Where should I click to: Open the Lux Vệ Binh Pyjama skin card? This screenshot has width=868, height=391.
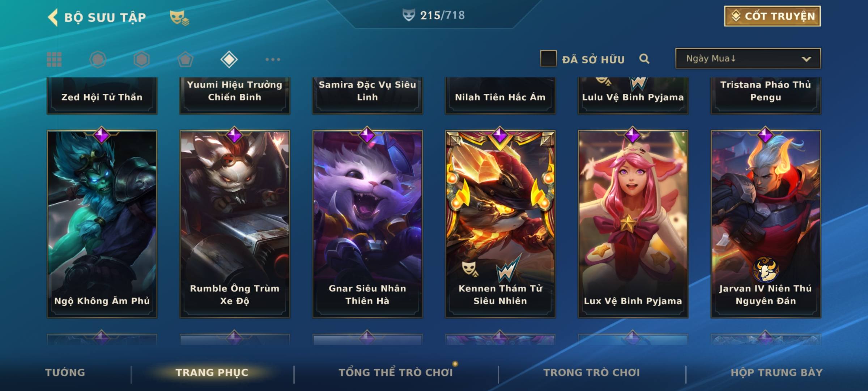(633, 224)
